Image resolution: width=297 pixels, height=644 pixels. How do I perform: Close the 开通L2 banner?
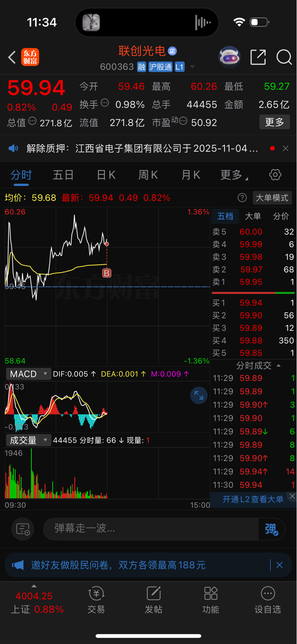tap(292, 496)
